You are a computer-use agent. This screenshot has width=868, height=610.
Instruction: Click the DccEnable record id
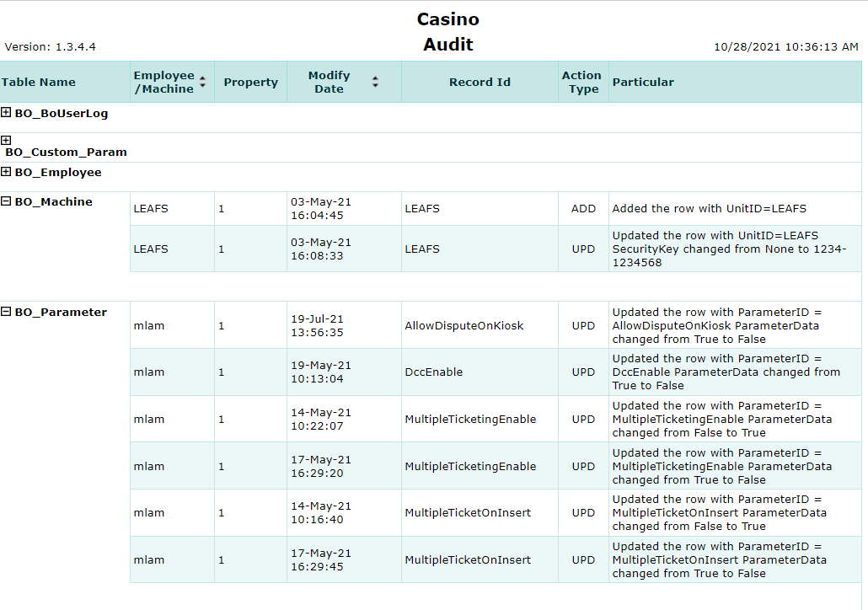point(433,372)
